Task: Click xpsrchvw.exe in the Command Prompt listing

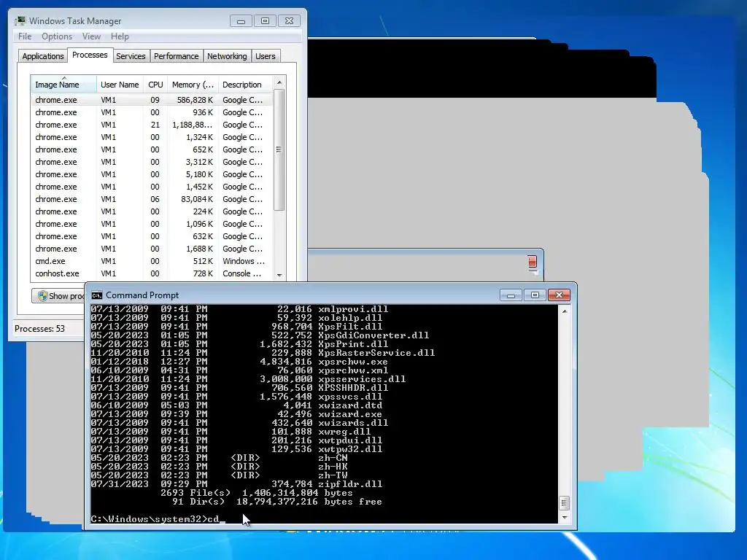Action: click(x=353, y=362)
